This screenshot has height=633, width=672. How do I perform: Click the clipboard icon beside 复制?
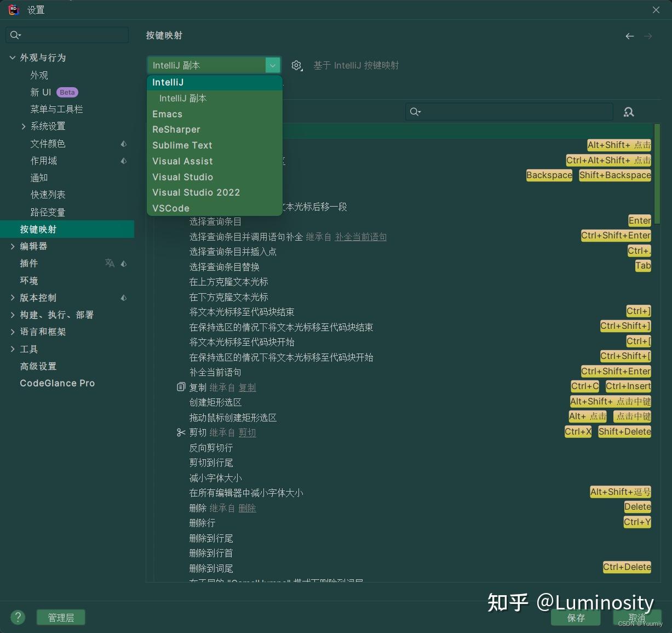click(181, 387)
